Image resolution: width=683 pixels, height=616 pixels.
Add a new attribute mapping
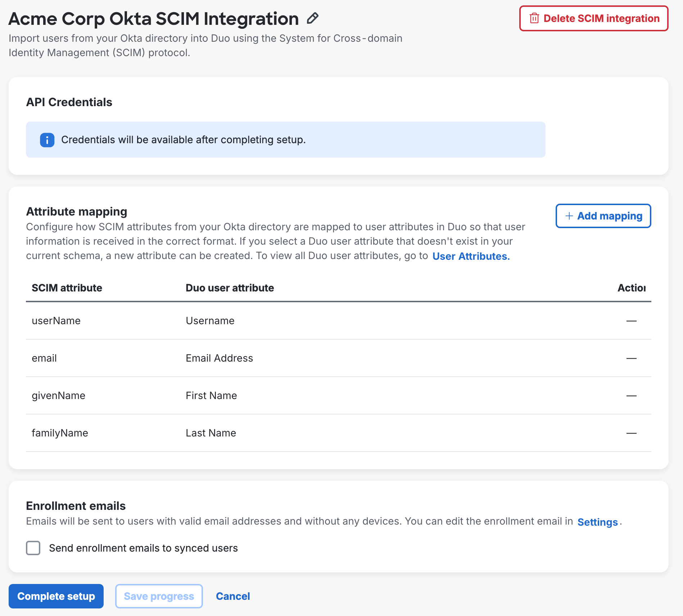(603, 216)
